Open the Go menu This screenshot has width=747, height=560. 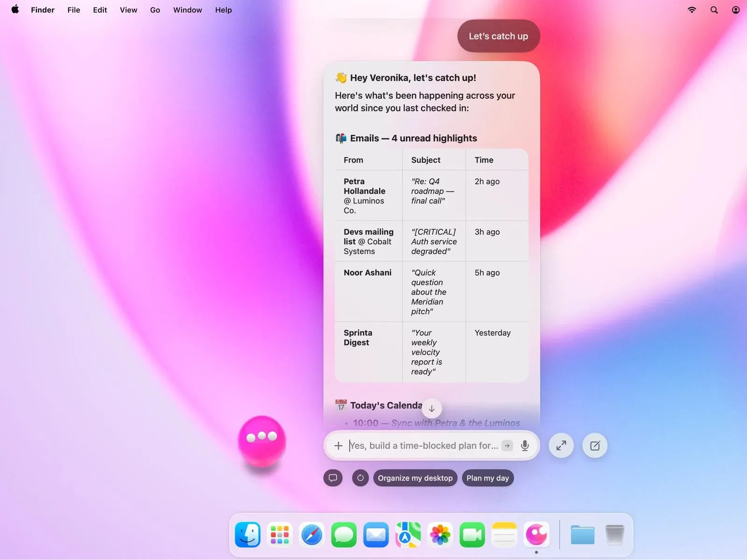click(155, 10)
